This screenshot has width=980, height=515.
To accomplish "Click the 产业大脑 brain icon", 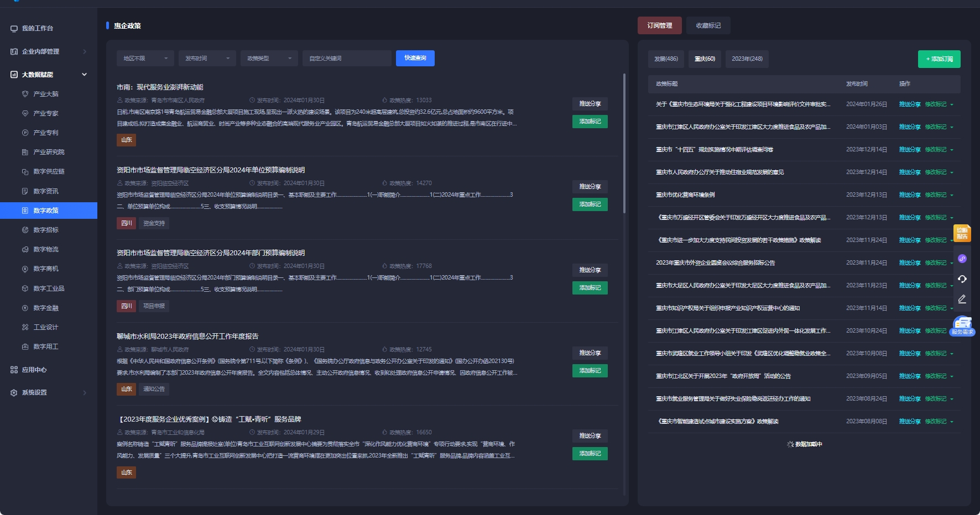I will 25,94.
